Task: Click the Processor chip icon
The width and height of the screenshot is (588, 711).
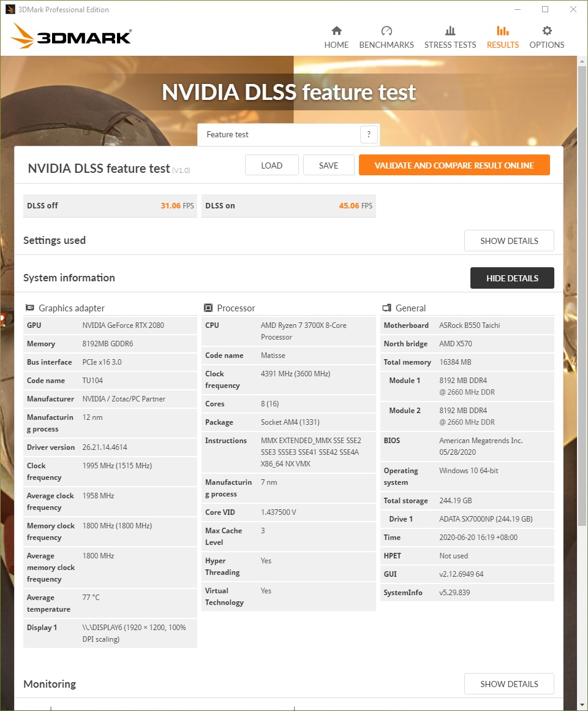Action: click(208, 308)
